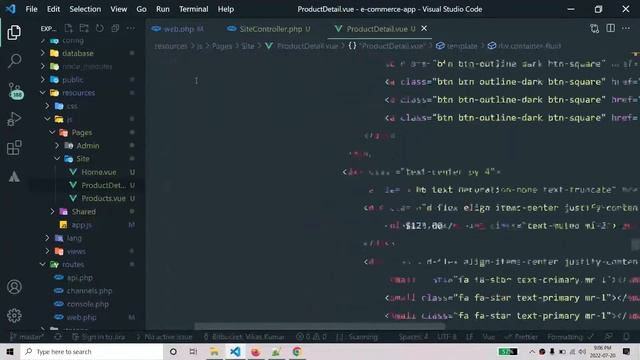
Task: Open the View menu
Action: pyautogui.click(x=119, y=9)
